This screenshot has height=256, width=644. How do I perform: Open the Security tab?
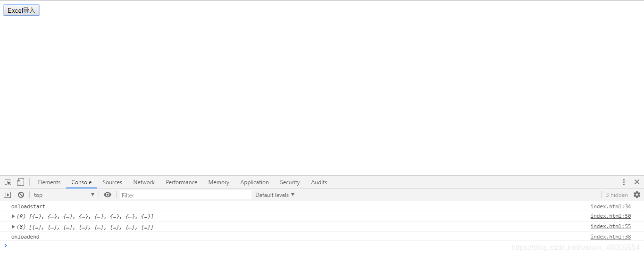(x=290, y=182)
